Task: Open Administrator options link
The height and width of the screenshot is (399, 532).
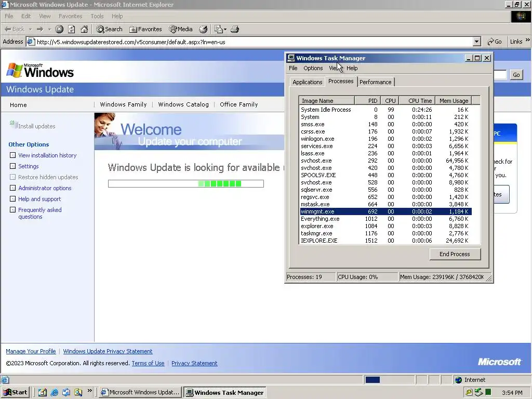Action: pyautogui.click(x=45, y=188)
